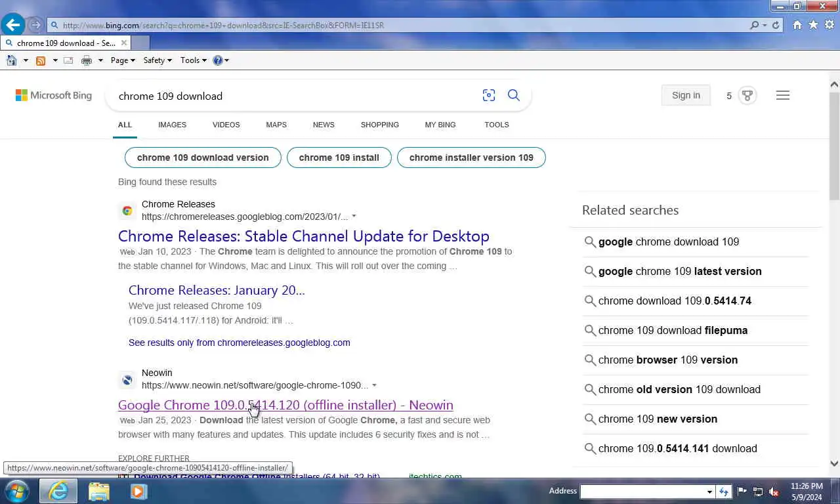Open the Safety menu
The height and width of the screenshot is (504, 840).
[x=157, y=60]
